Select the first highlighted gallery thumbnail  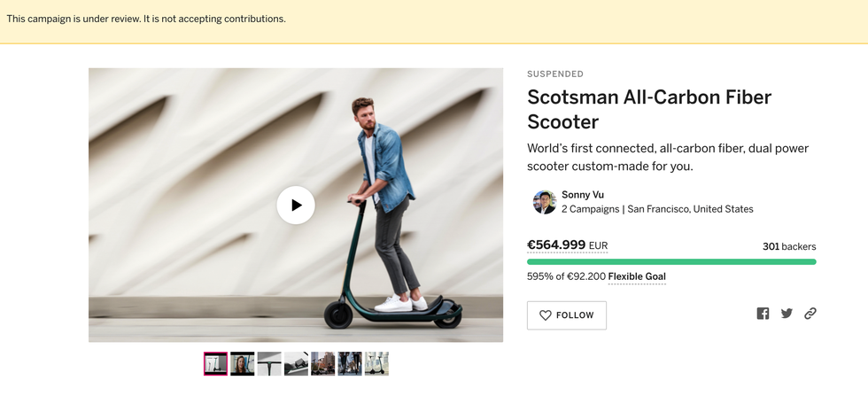tap(215, 363)
